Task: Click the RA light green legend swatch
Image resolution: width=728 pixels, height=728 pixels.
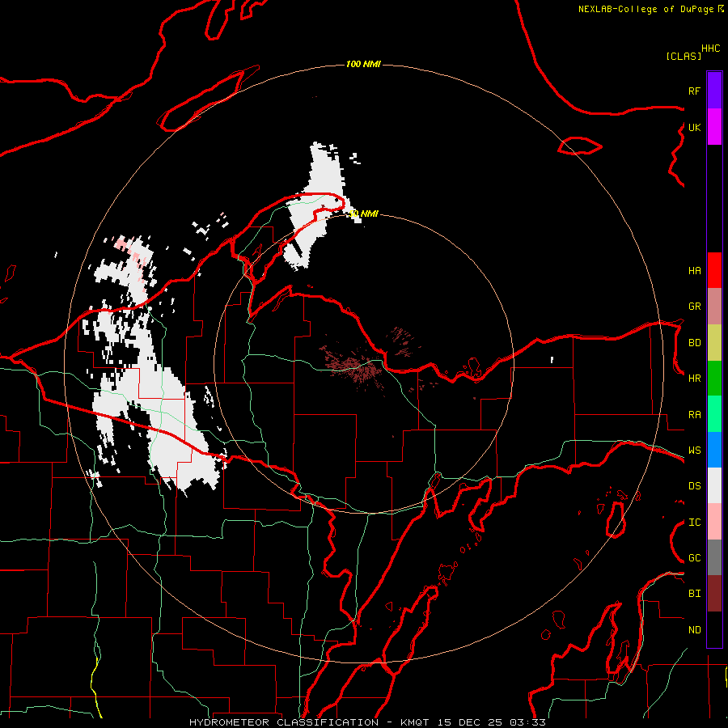Action: (x=714, y=414)
